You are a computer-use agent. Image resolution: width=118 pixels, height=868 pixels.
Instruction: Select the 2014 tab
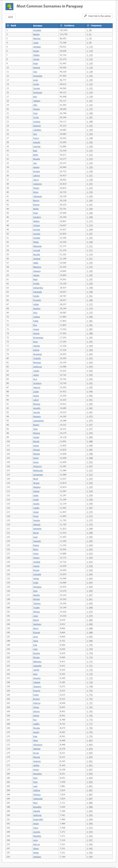pos(10,16)
